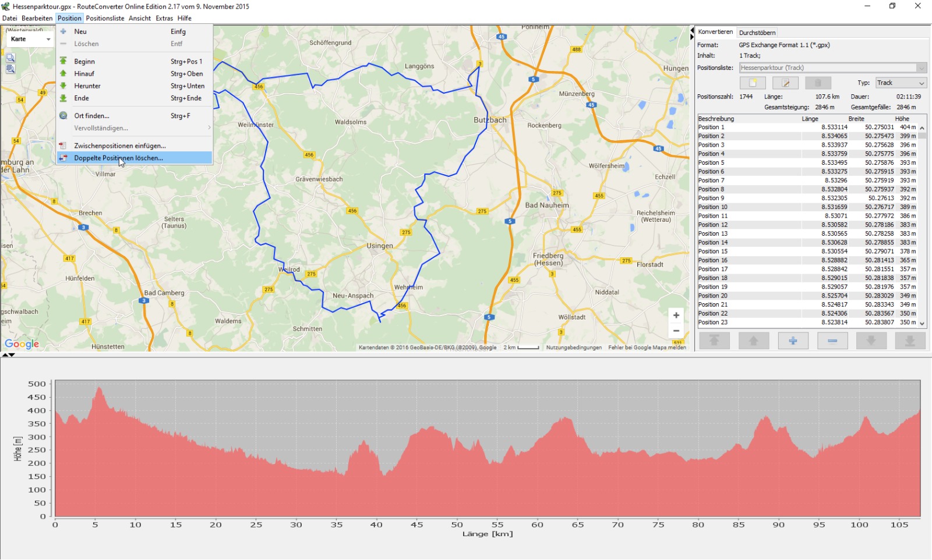
Task: Expand the Positionsliste Hessenparktour dropdown
Action: (x=921, y=68)
